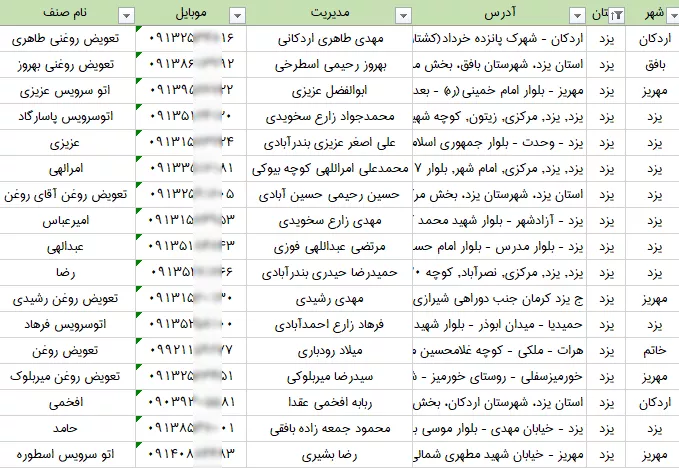Select cell اتو سرویس اسطوره

click(x=68, y=455)
